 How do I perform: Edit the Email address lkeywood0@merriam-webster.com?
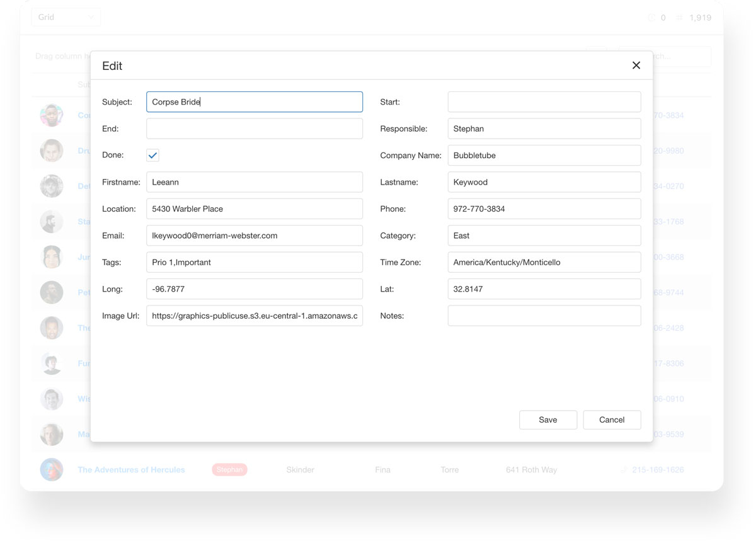point(254,235)
